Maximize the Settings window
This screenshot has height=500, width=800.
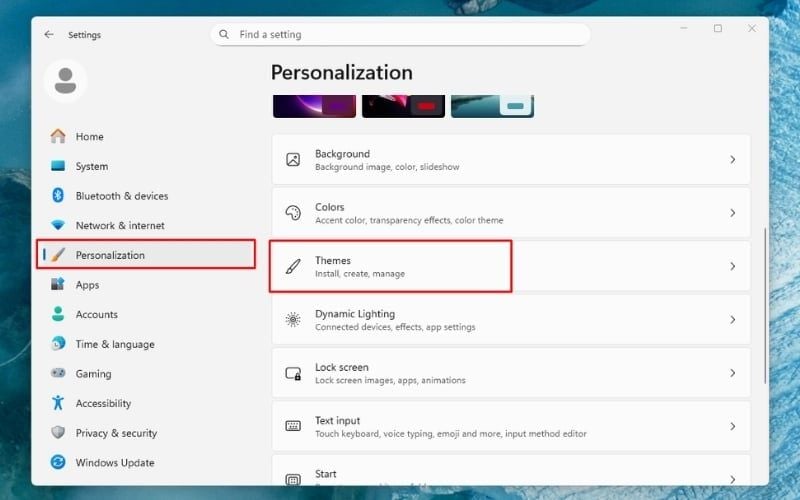(718, 29)
